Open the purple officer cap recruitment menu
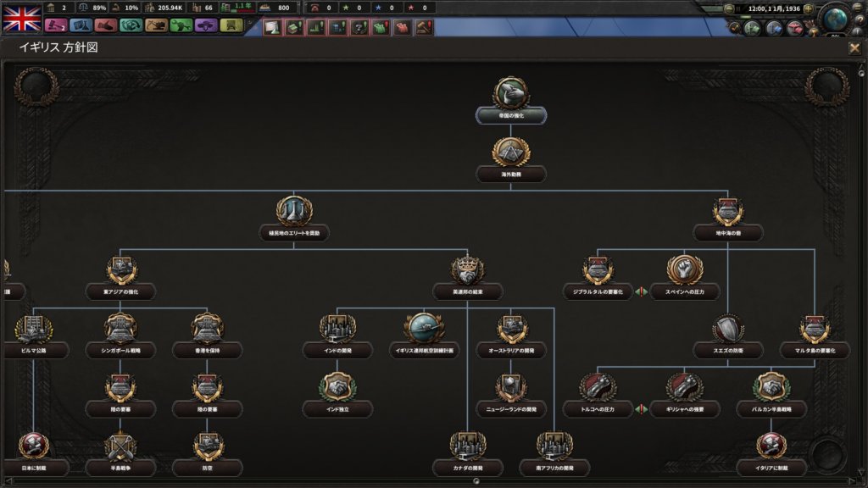This screenshot has height=488, width=868. click(x=207, y=25)
